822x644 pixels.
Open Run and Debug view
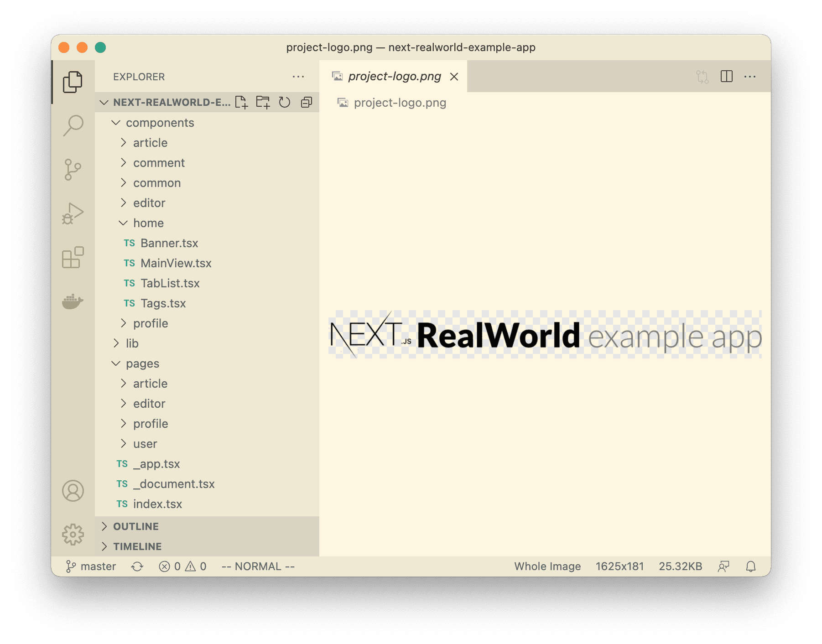[73, 213]
